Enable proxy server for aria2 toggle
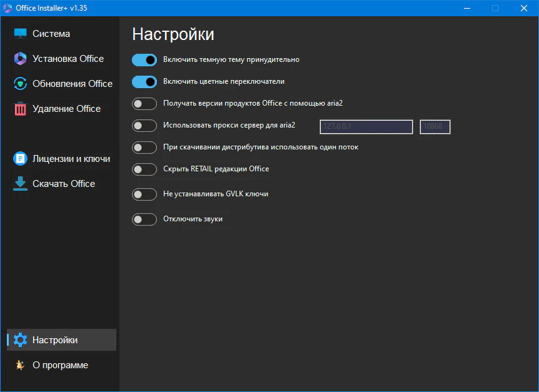Viewport: 539px width, 392px height. point(144,126)
